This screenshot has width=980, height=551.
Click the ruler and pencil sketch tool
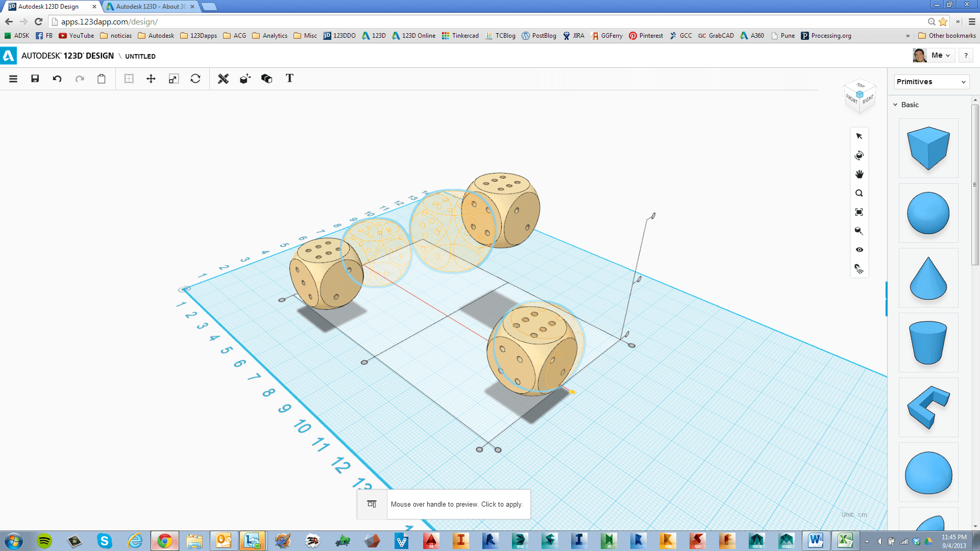pos(223,79)
